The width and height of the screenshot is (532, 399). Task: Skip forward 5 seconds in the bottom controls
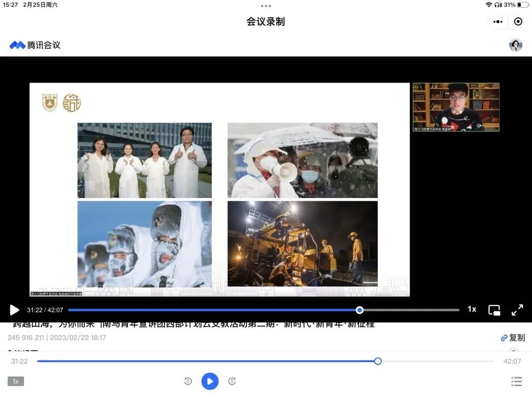tap(232, 381)
